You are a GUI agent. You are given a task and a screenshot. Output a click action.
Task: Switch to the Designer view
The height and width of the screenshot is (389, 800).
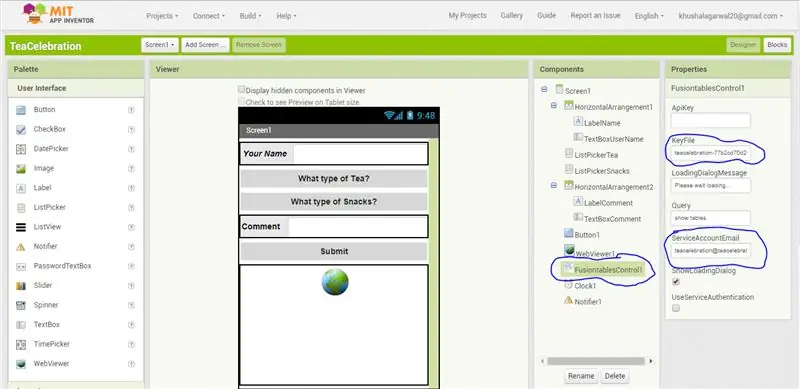coord(743,45)
